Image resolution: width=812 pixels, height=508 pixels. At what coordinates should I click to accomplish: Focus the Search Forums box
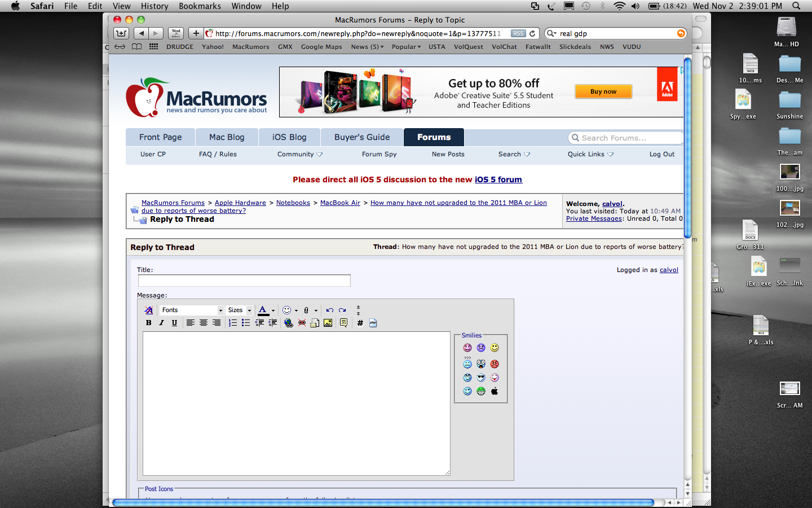[x=626, y=138]
